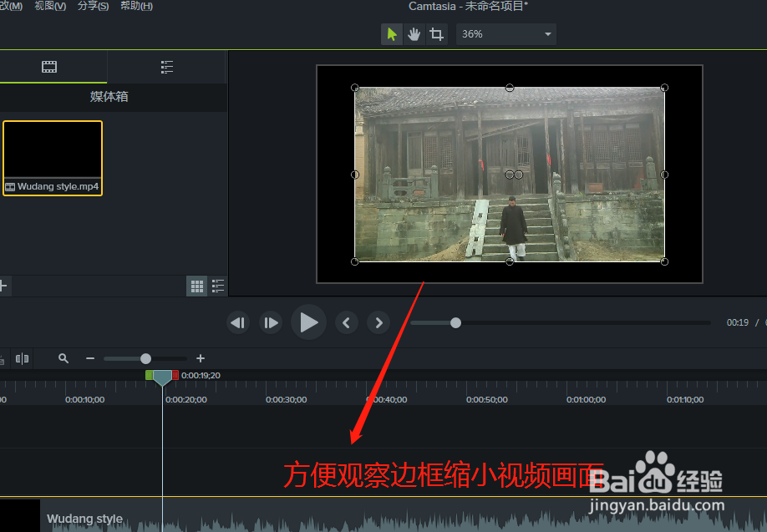Viewport: 767px width, 532px height.
Task: Open the 分享 menu
Action: pos(91,6)
